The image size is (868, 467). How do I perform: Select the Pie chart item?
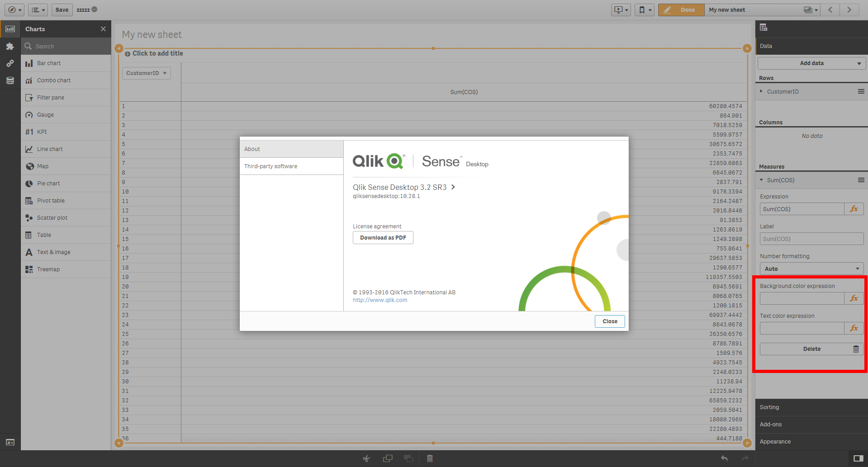click(66, 184)
